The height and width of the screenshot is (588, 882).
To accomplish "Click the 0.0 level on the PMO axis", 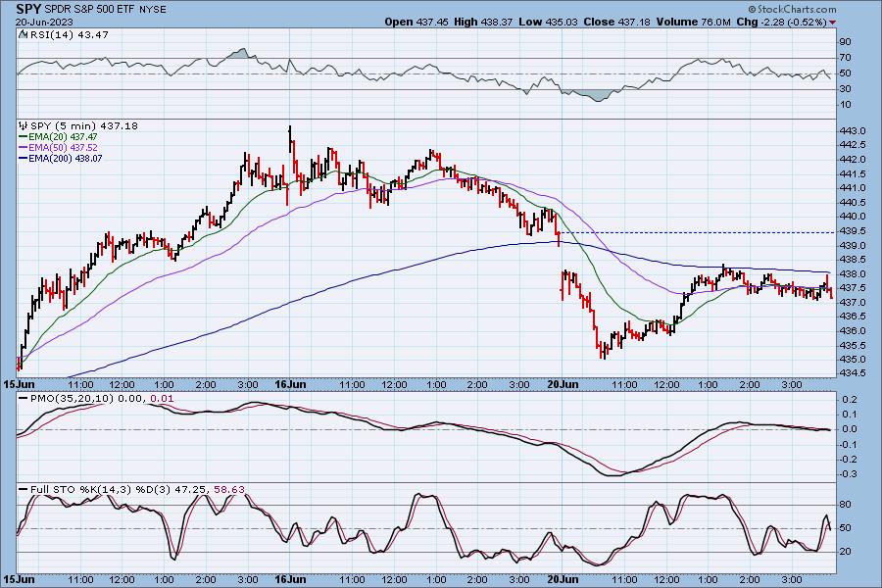I will pyautogui.click(x=850, y=429).
